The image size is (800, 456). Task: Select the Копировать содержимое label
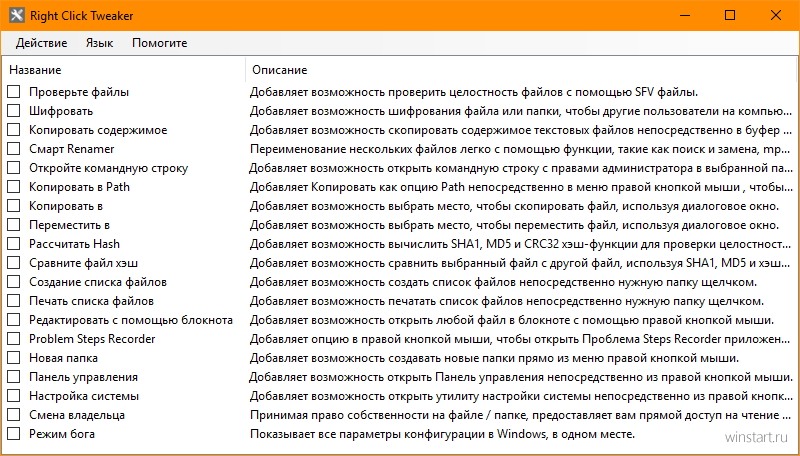pos(98,130)
